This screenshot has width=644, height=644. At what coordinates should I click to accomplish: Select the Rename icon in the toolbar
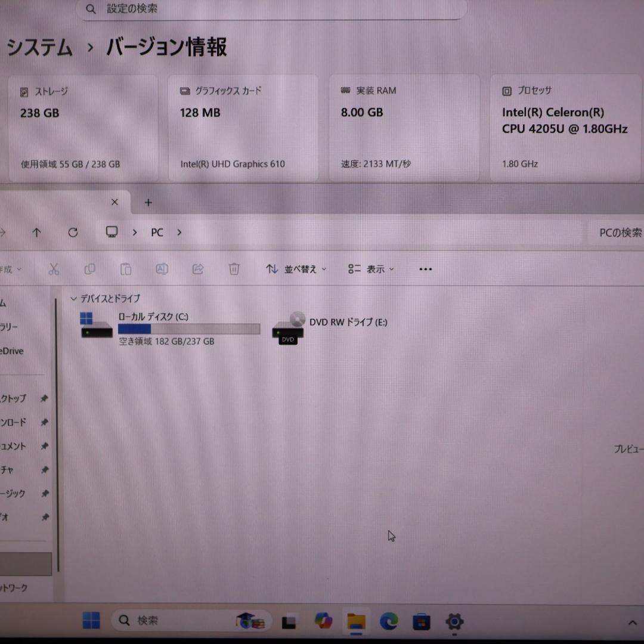coord(162,269)
